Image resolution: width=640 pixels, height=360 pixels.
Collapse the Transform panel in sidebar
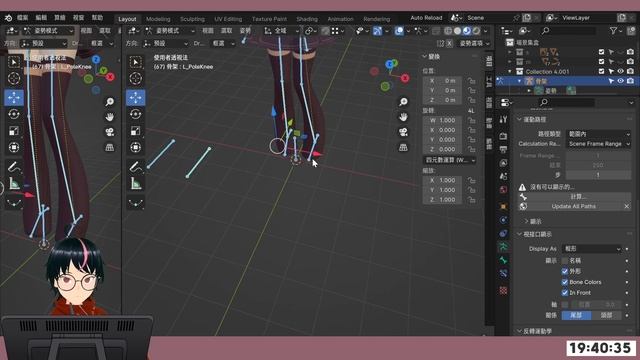tap(424, 57)
